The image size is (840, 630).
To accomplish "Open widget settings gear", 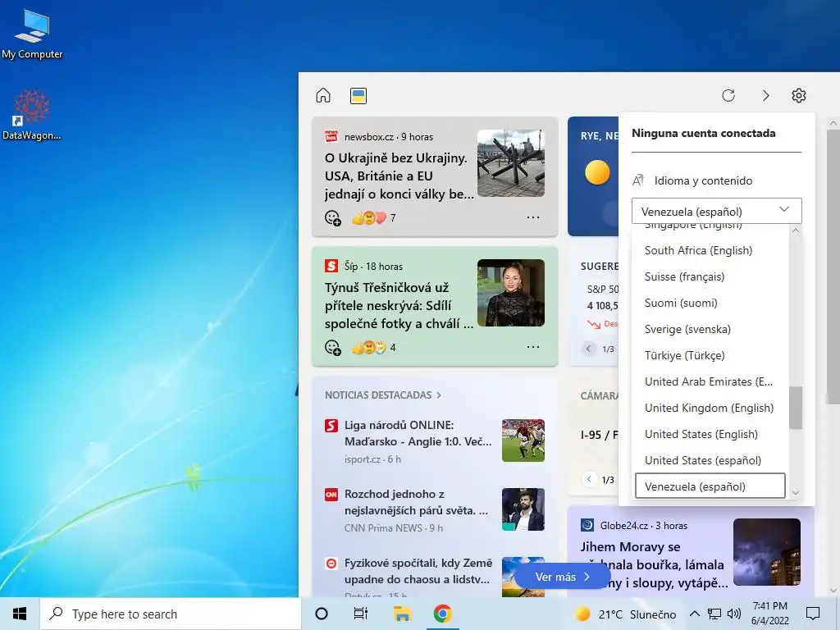I will click(799, 95).
